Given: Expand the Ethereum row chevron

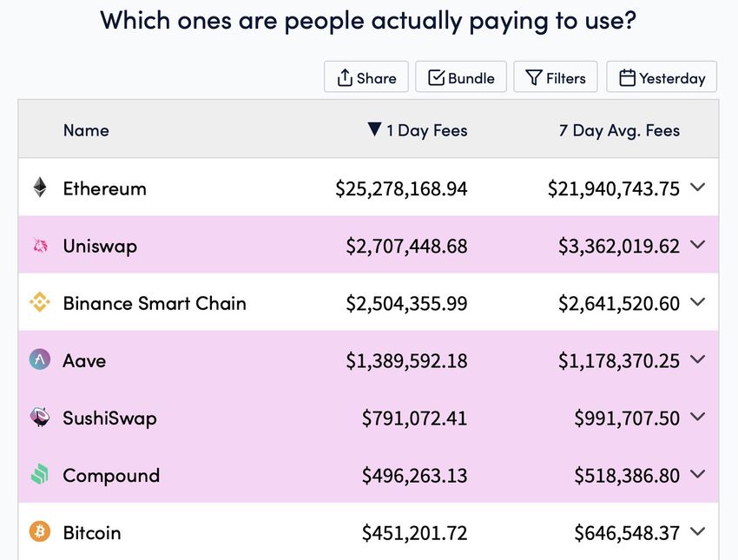Looking at the screenshot, I should pyautogui.click(x=697, y=188).
